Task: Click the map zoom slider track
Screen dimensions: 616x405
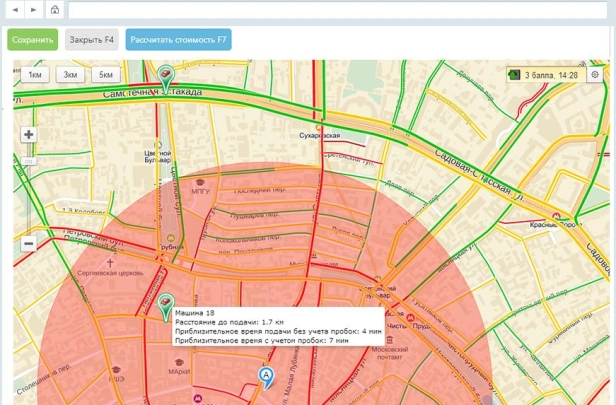Action: click(x=28, y=190)
